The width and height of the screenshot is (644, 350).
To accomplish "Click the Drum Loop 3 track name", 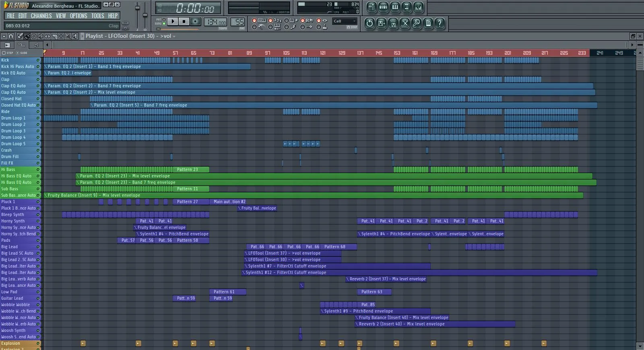I will click(13, 131).
